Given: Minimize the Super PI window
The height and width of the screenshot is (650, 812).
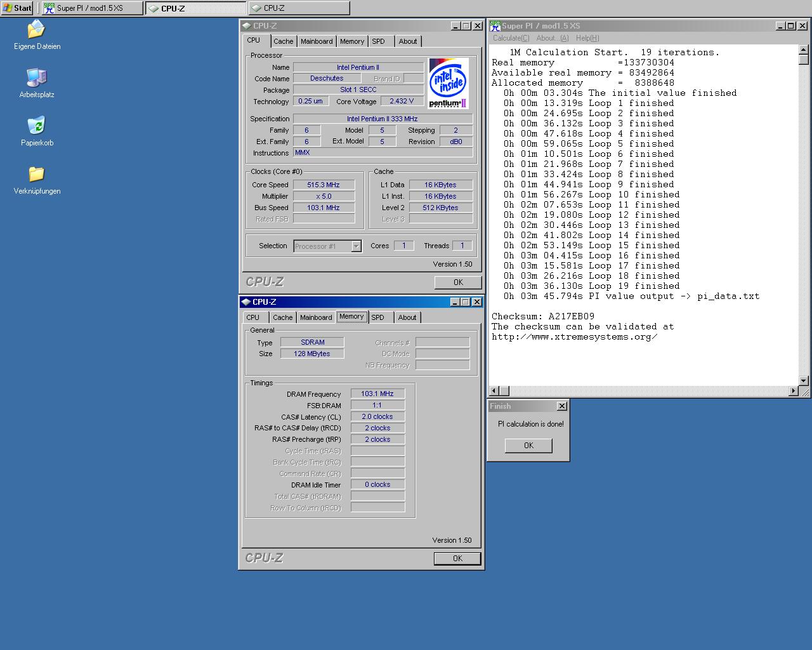Looking at the screenshot, I should pos(780,26).
